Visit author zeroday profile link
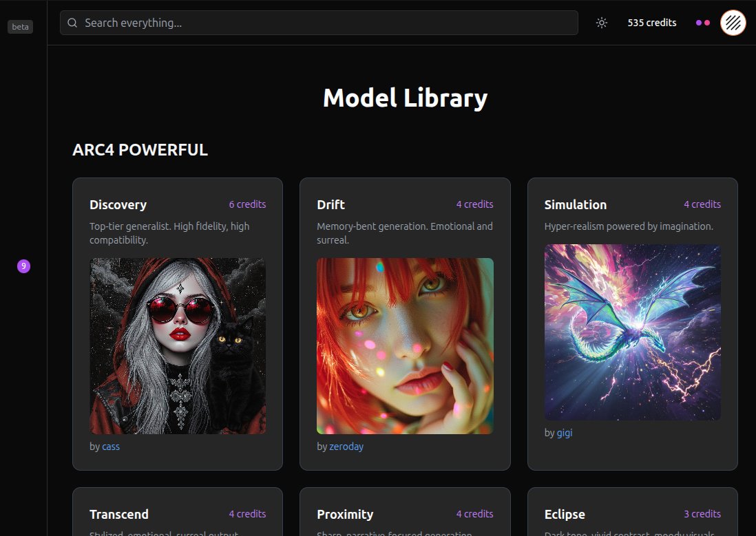The height and width of the screenshot is (536, 756). tap(346, 447)
